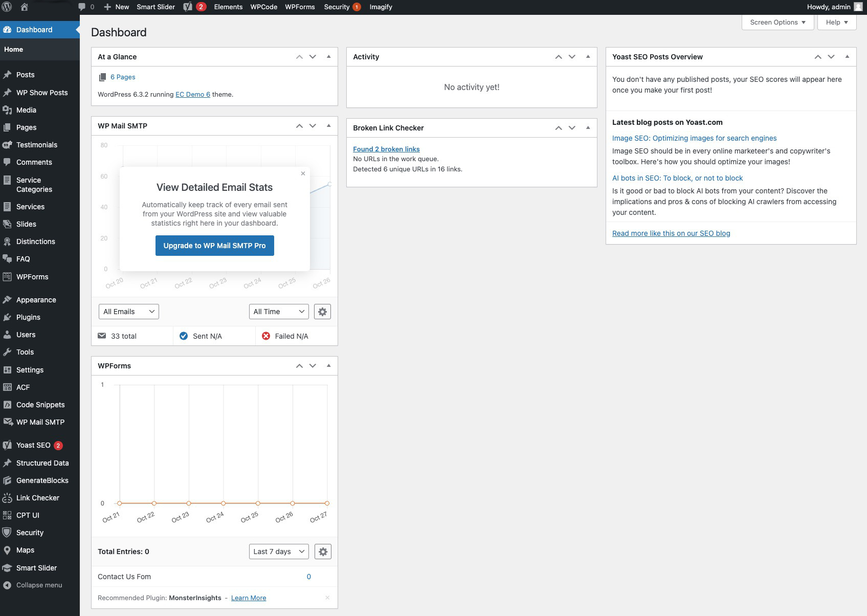Click the Failed N/A red cross icon
Viewport: 867px width, 616px height.
[x=266, y=336]
